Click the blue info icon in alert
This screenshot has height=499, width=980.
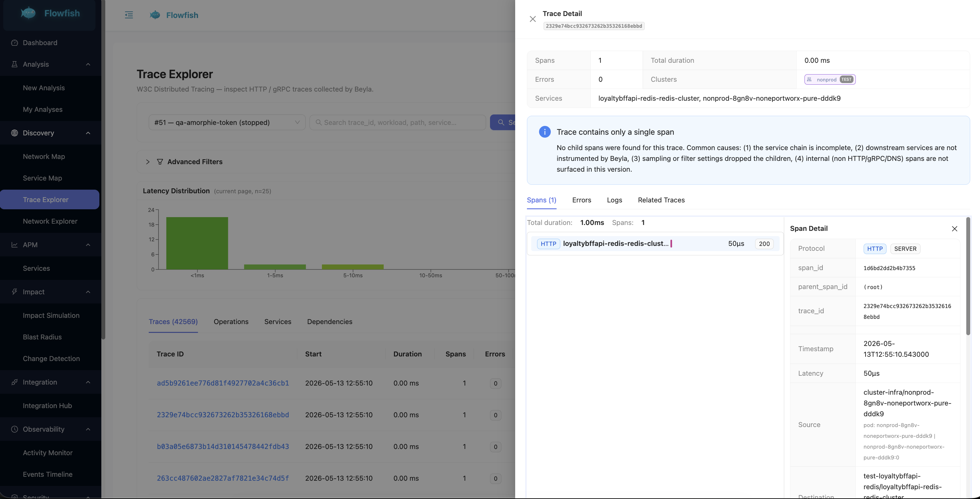(545, 132)
